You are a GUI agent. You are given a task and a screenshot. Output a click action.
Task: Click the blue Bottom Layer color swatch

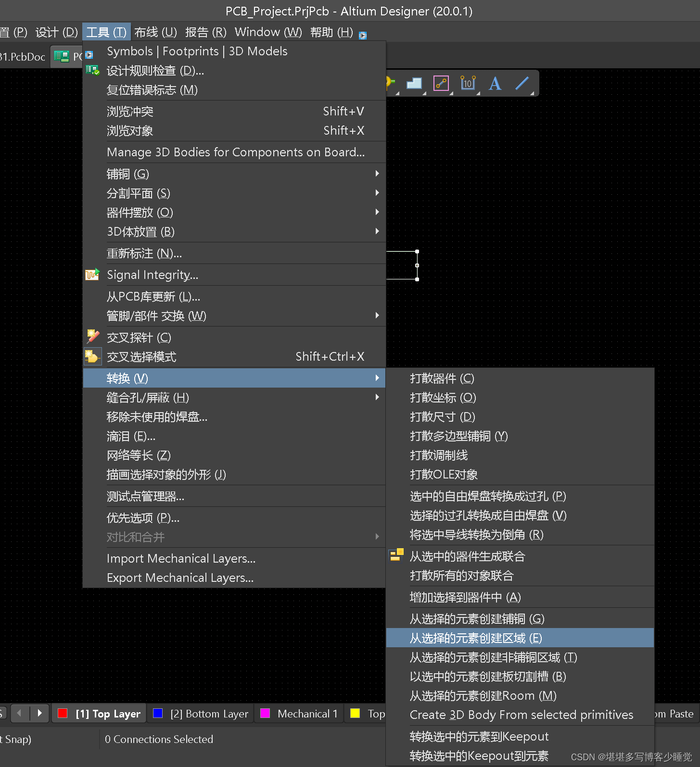pyautogui.click(x=157, y=713)
